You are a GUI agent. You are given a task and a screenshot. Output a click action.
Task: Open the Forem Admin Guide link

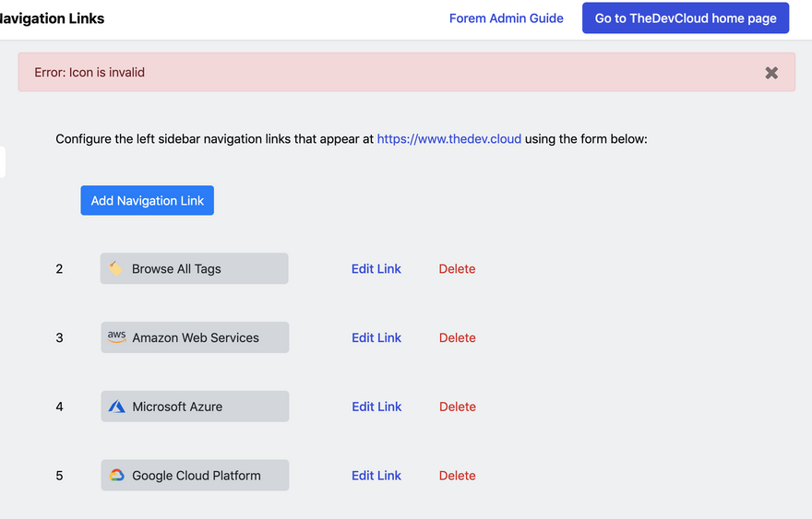pos(506,18)
